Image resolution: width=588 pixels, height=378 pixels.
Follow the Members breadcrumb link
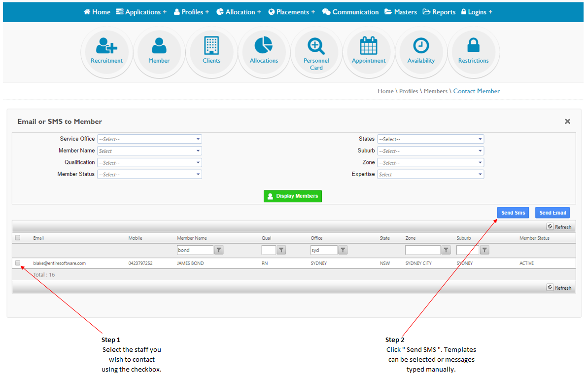(x=435, y=91)
